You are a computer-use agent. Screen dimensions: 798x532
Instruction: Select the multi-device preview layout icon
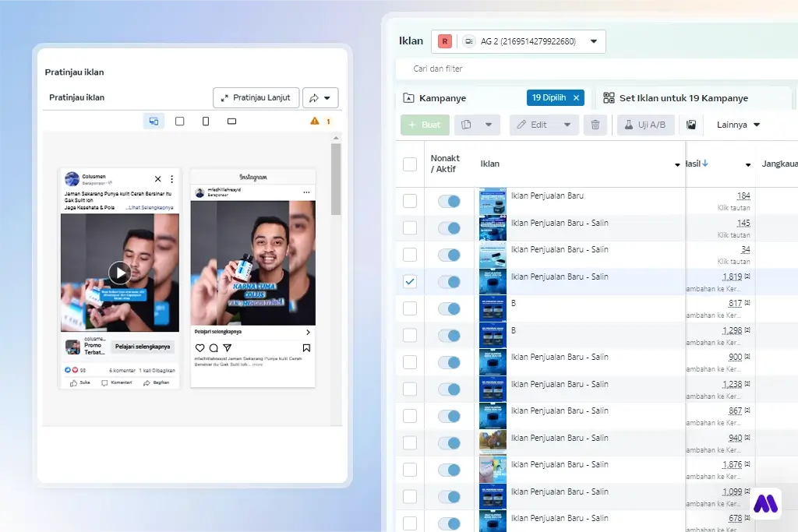154,121
